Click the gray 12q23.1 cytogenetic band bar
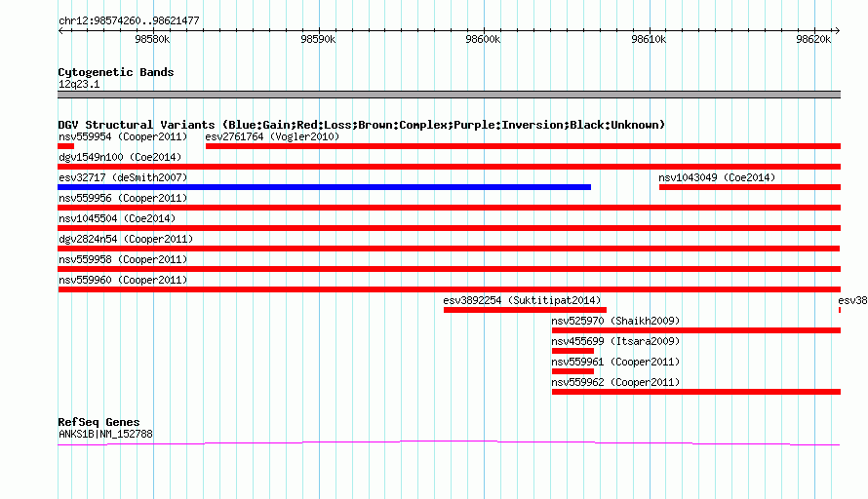 point(450,95)
